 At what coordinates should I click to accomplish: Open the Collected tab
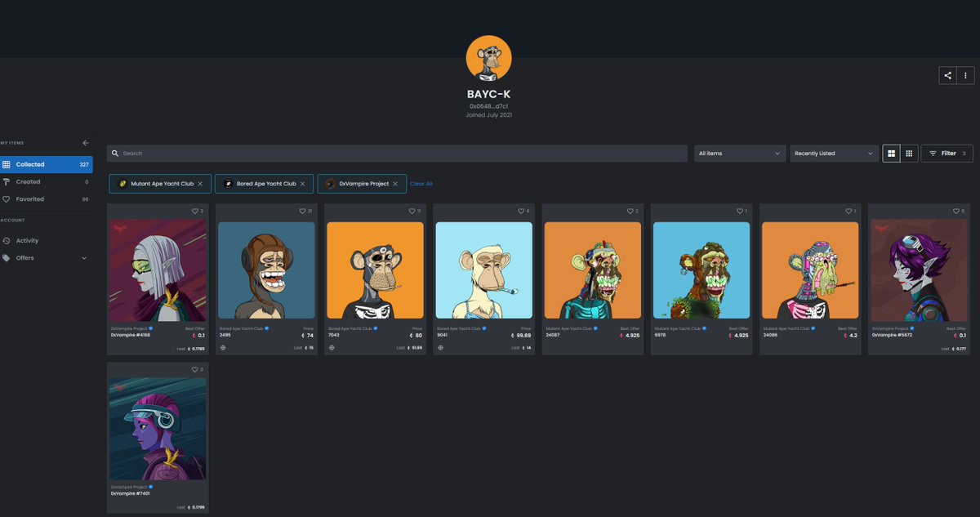click(47, 165)
